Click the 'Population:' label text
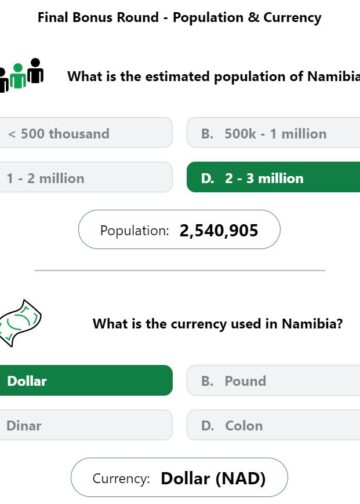This screenshot has height=504, width=360. tap(134, 230)
